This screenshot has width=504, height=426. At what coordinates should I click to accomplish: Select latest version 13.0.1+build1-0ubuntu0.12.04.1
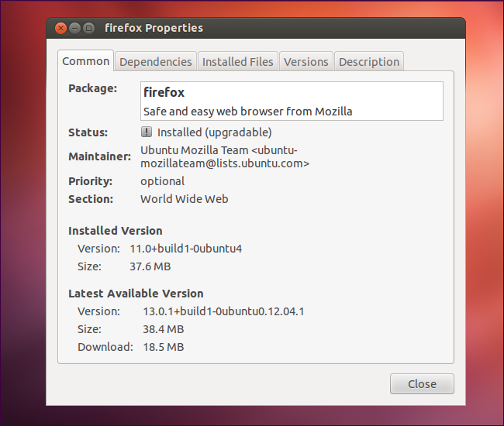[x=223, y=311]
